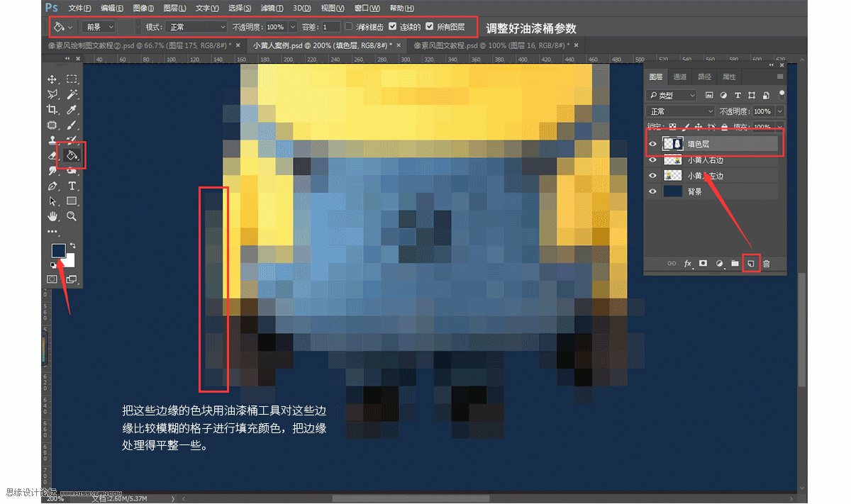
Task: Reset default foreground and background colors
Action: 52,265
